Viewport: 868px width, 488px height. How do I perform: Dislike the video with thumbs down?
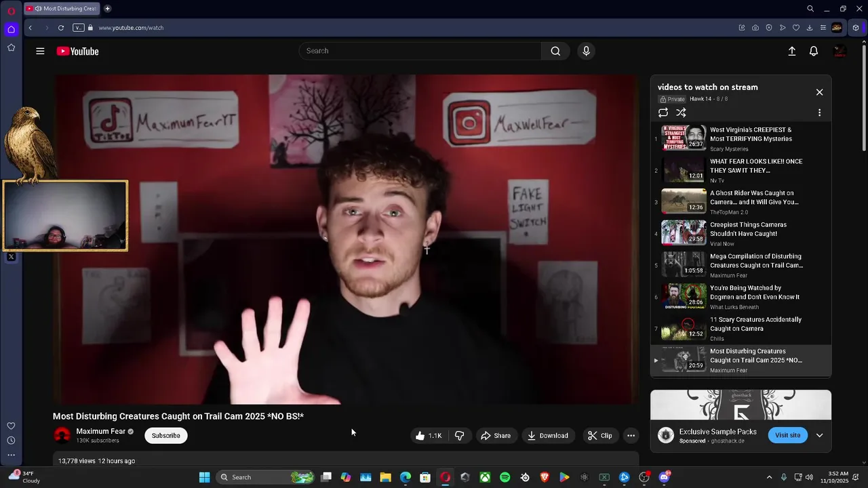click(459, 436)
